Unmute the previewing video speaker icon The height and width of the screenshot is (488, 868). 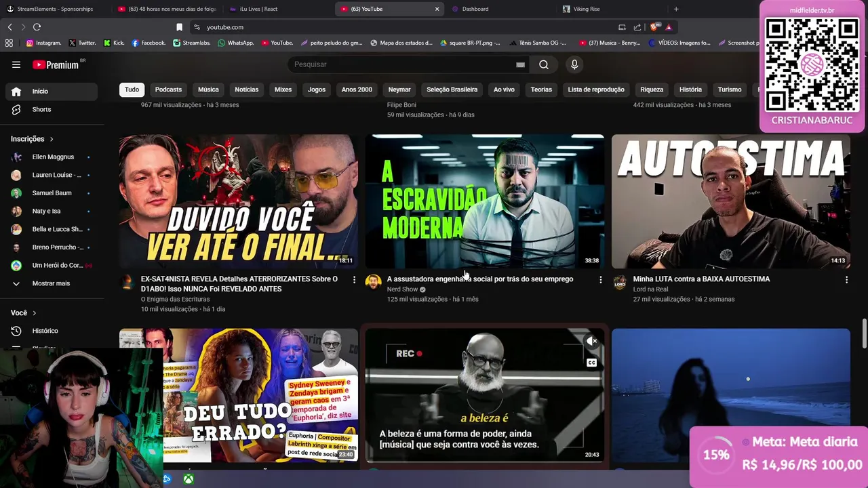click(x=592, y=341)
